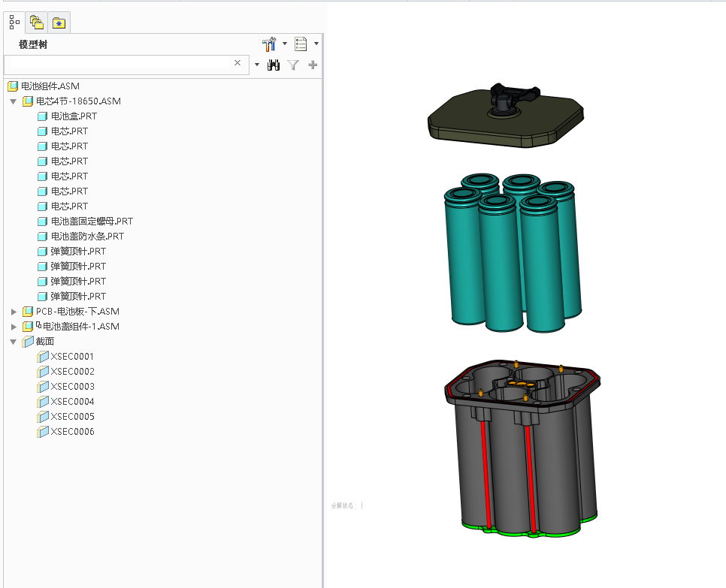Screen dimensions: 726x588
Task: Click the 模型树 panel title
Action: (33, 44)
